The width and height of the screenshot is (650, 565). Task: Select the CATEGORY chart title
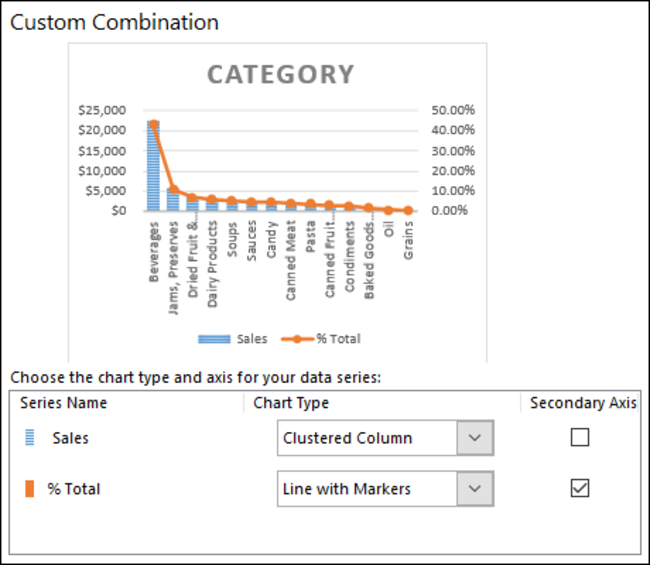[x=280, y=75]
